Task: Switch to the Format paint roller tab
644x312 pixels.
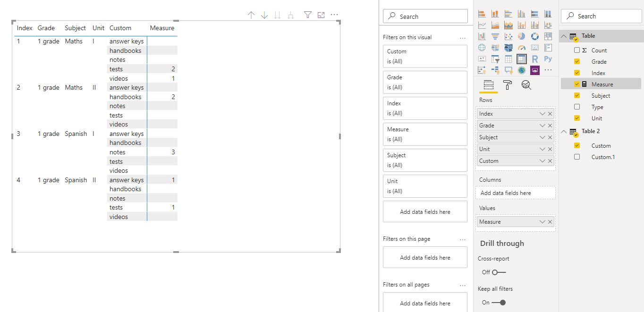Action: coord(508,85)
